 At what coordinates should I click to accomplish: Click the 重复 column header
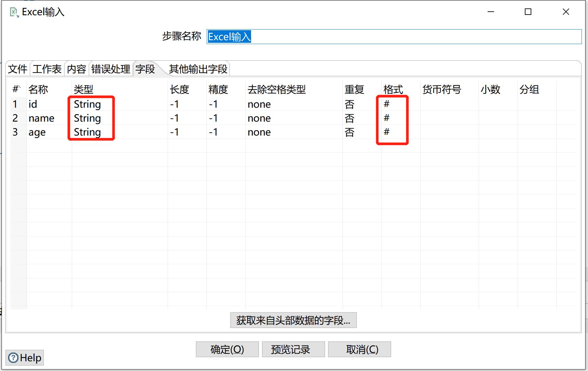pyautogui.click(x=362, y=89)
